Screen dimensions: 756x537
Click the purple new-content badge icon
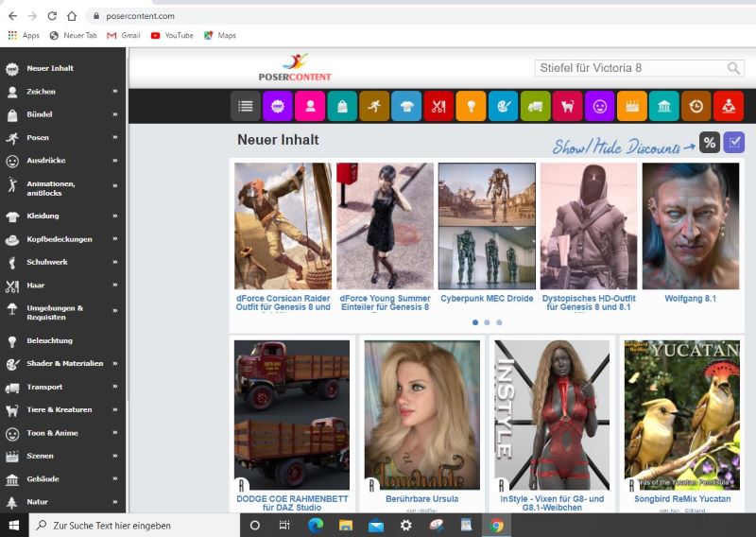[x=278, y=106]
